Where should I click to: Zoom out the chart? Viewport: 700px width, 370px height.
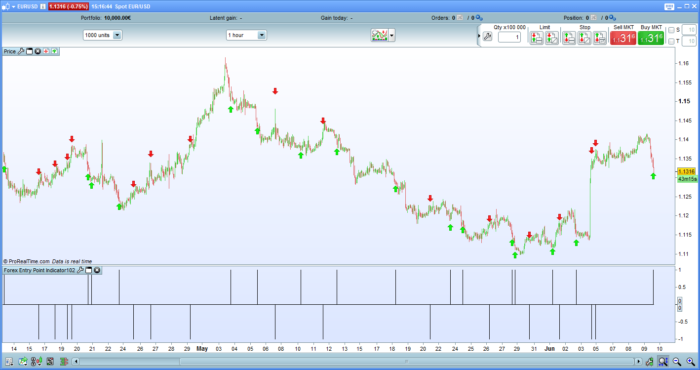click(677, 362)
